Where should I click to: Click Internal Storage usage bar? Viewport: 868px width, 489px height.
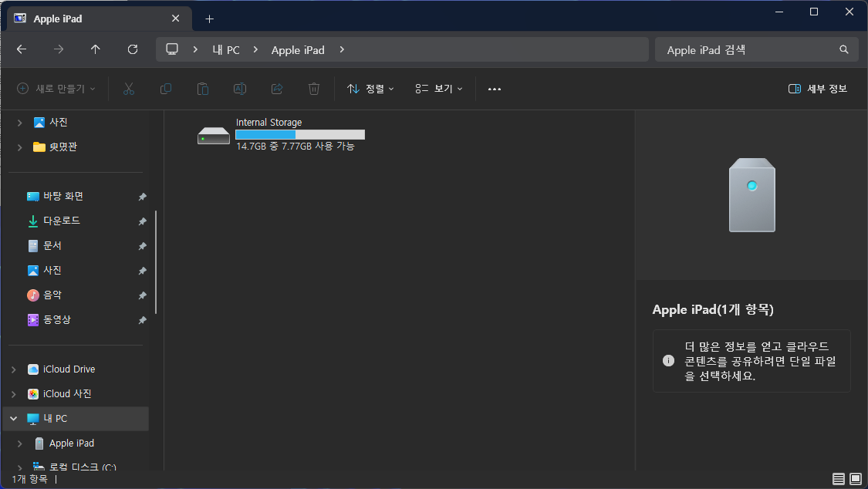coord(300,134)
